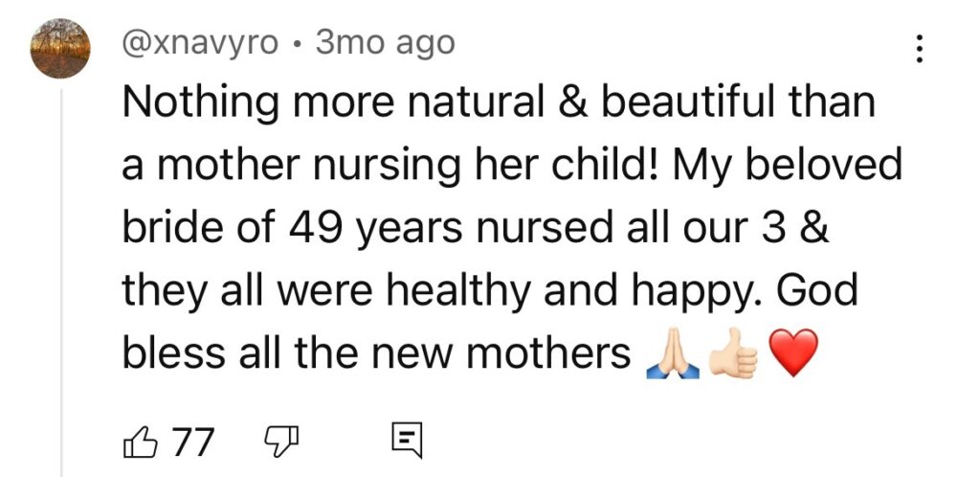The image size is (980, 477).
Task: Click the red heart emoji
Action: 793,354
